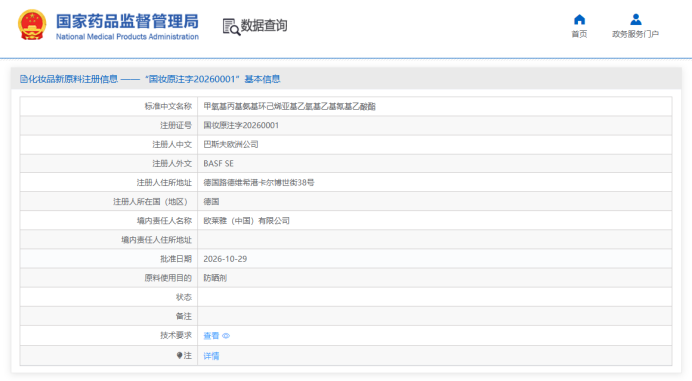Go to 首页 via the home icon
The image size is (692, 381).
click(579, 19)
